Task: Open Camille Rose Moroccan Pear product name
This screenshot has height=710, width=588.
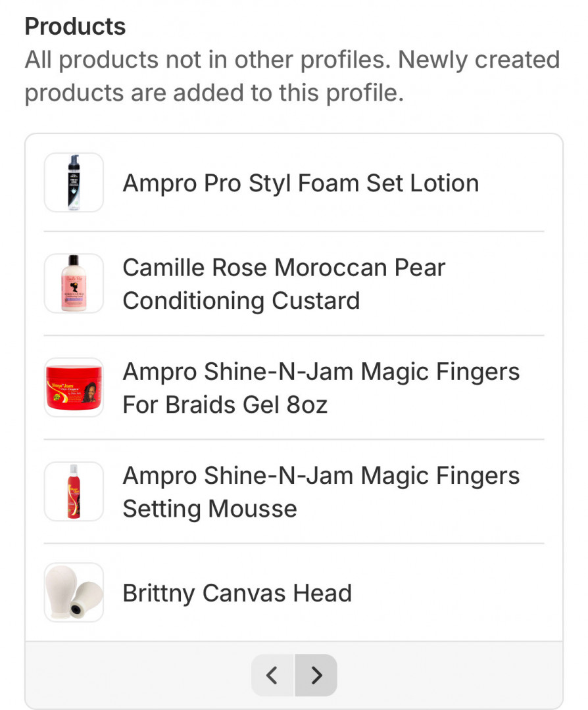Action: 283,268
